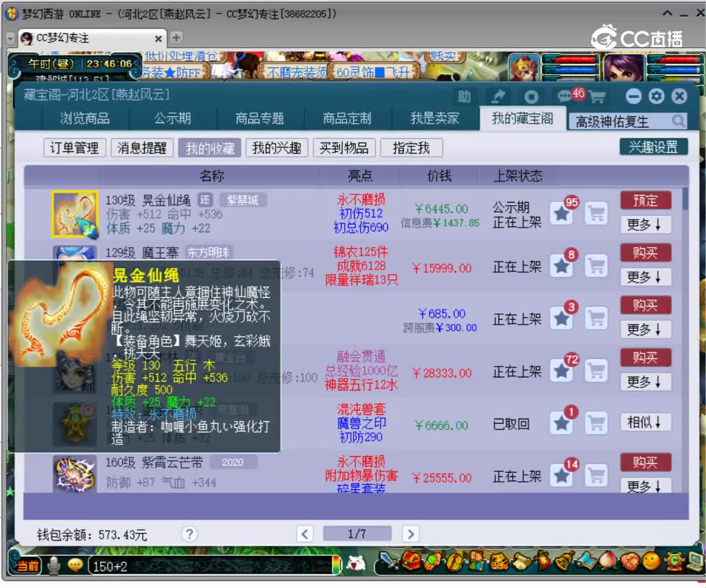Click peach icon in game toolbar
This screenshot has height=588, width=706.
pyautogui.click(x=608, y=562)
